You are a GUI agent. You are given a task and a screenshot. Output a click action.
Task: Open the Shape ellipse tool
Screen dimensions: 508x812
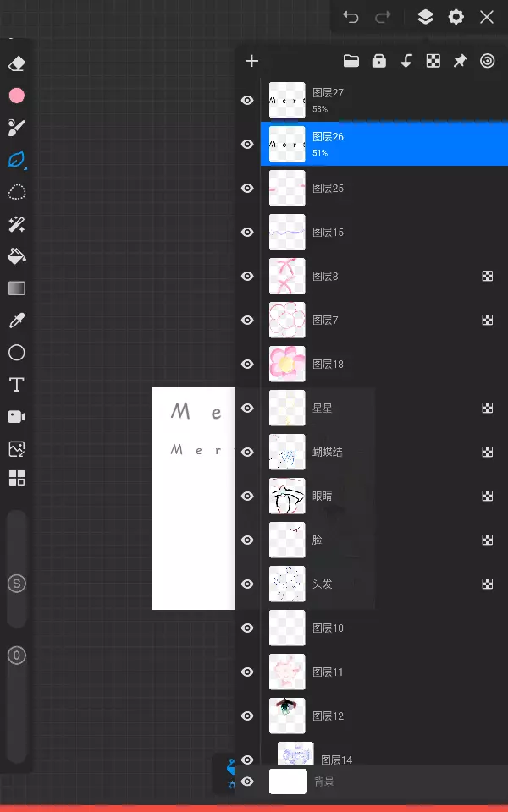tap(17, 353)
